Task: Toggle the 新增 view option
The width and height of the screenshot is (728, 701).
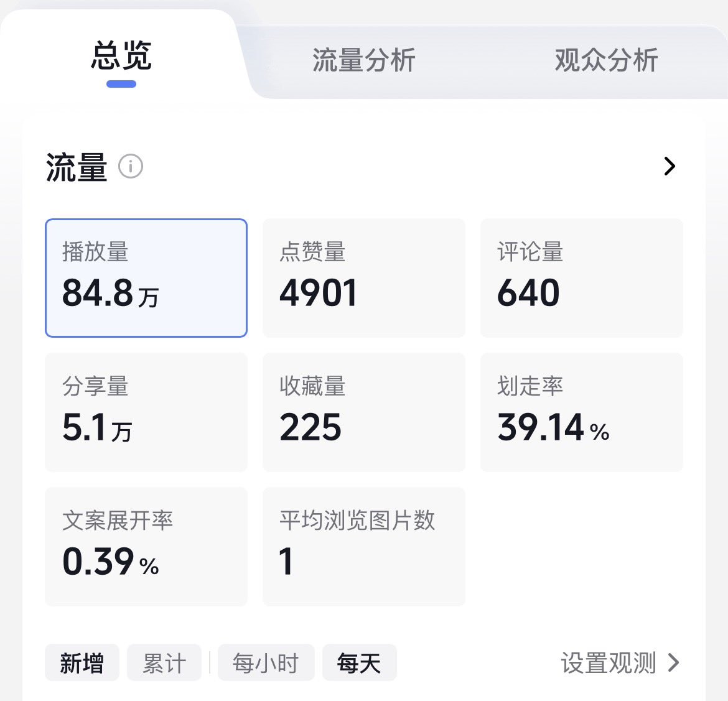Action: point(82,662)
